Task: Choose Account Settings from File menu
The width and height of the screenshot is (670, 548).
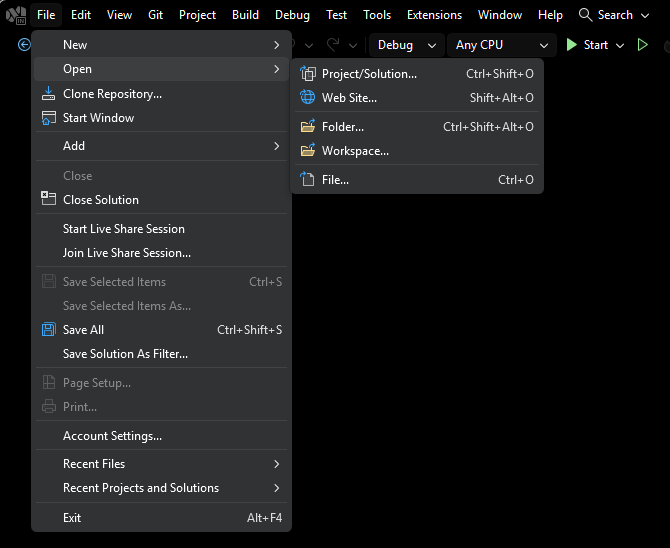Action: pyautogui.click(x=112, y=436)
